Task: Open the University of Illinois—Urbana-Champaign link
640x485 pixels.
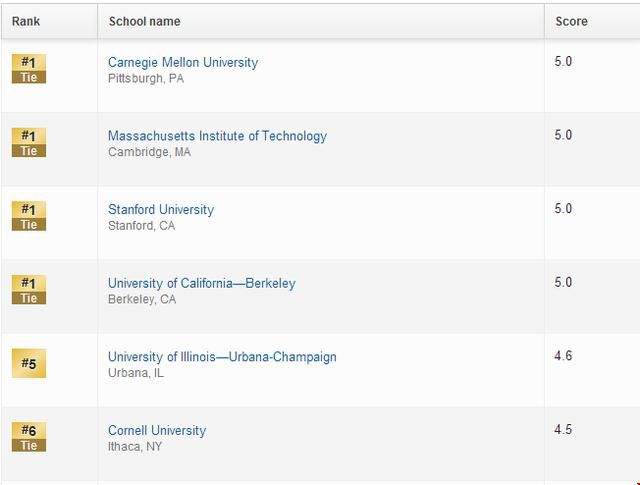Action: pyautogui.click(x=222, y=357)
